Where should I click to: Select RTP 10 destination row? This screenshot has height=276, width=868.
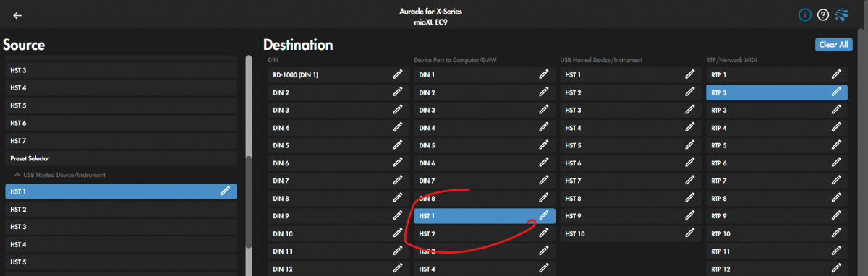point(776,233)
